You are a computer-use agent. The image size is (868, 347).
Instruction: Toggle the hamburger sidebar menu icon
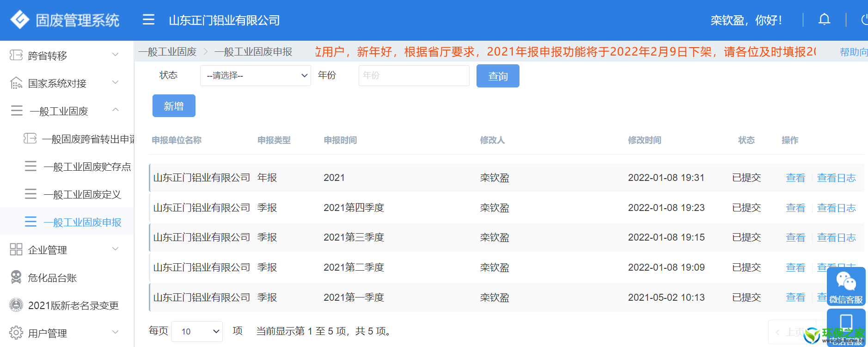[x=148, y=19]
